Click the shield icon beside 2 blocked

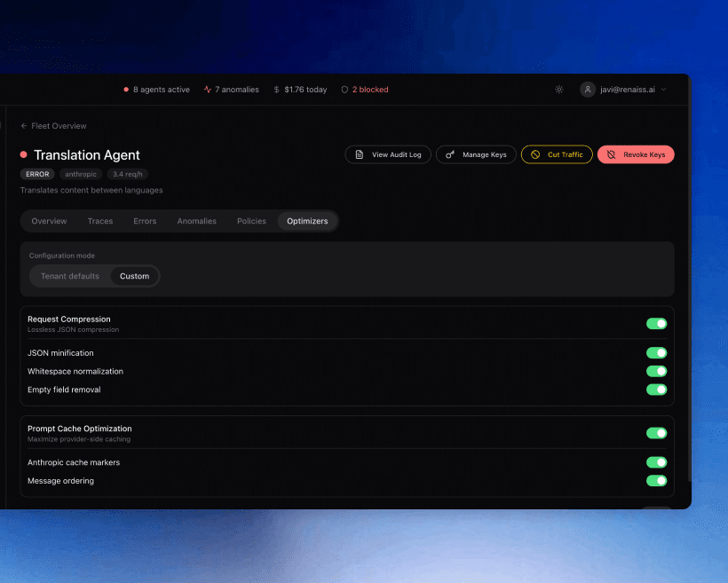click(344, 90)
